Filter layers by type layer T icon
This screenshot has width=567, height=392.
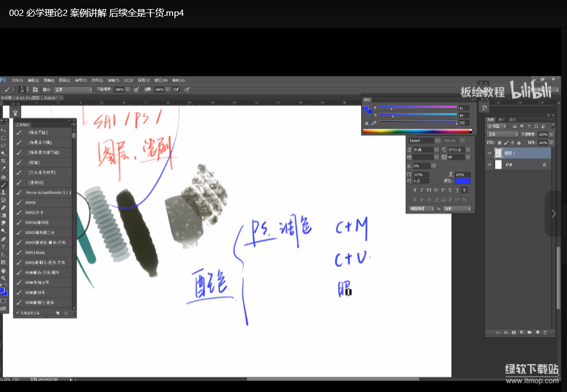(x=529, y=126)
